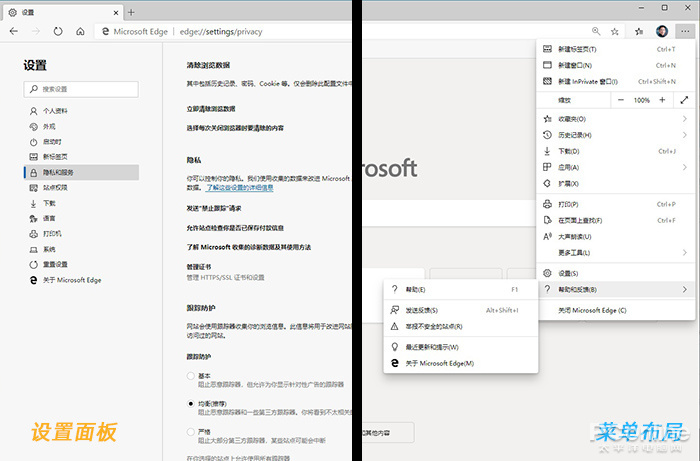The width and height of the screenshot is (700, 461).
Task: Select the 均衡(推荐) tracking option
Action: (x=191, y=404)
